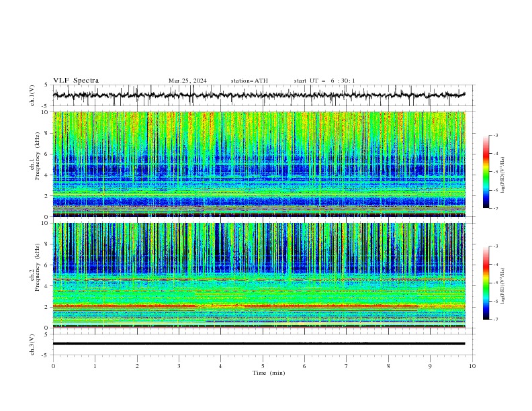Screen dimensions: 532x411
Task: Click time axis tick label '5'
Action: 263,366
